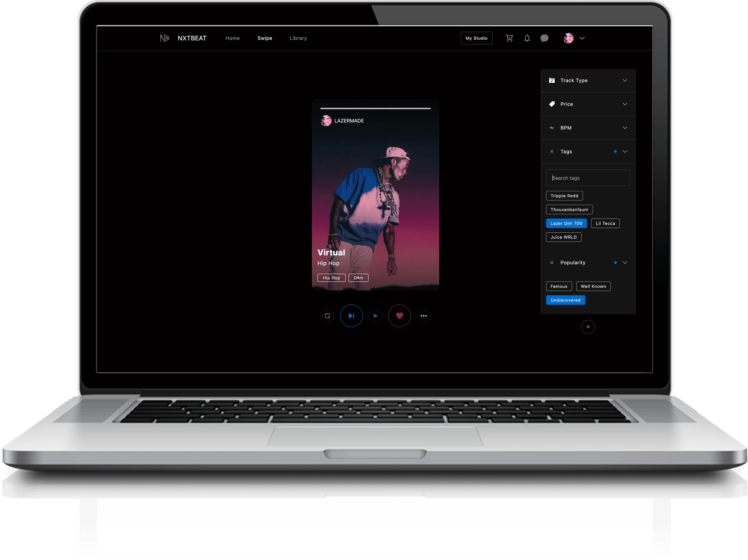
Task: Click the replay loop button under card
Action: point(327,316)
